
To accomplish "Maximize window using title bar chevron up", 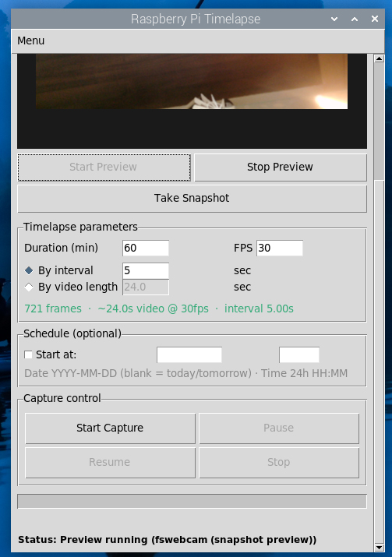I will [355, 19].
